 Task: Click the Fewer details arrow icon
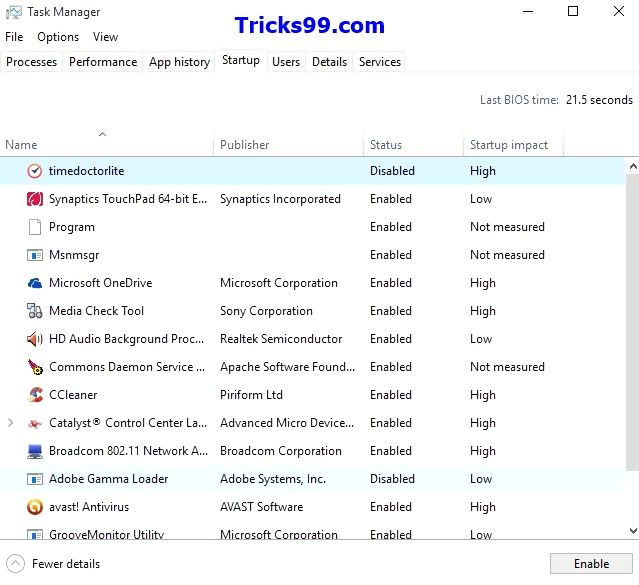15,564
